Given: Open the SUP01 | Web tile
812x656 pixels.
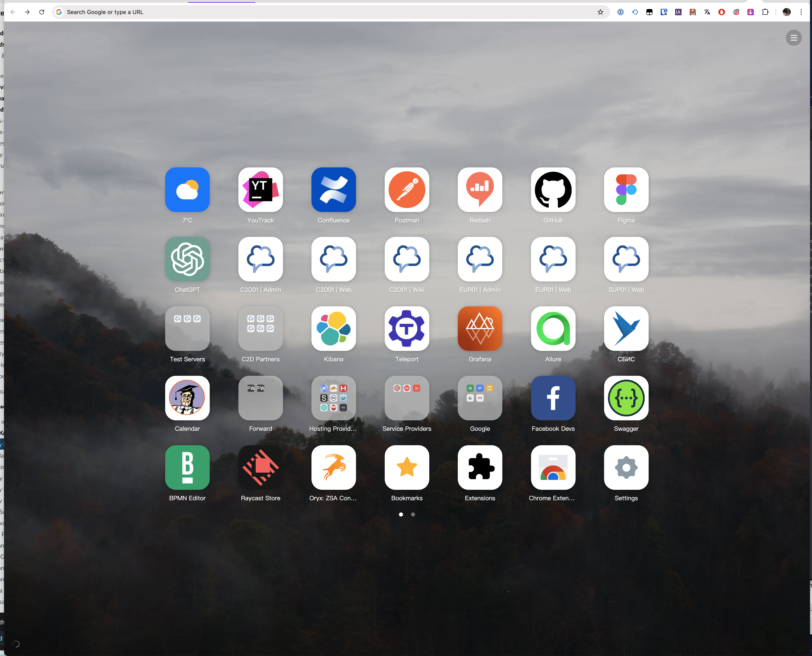Looking at the screenshot, I should (626, 259).
